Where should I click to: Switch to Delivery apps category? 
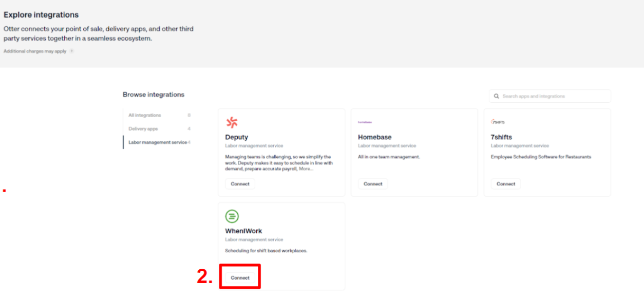[160, 129]
